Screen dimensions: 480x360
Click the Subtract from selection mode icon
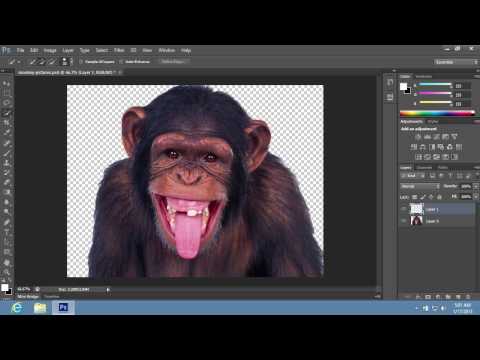[52, 62]
